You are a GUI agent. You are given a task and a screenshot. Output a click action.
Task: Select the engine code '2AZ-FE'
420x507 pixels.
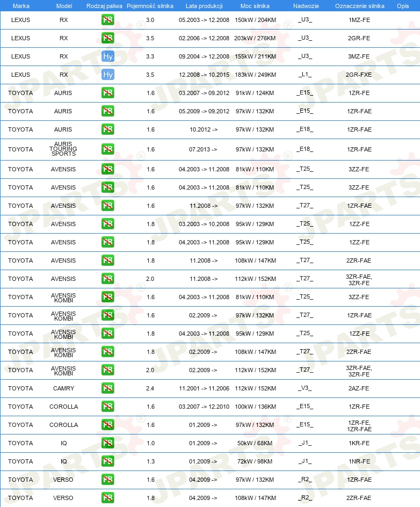359,388
